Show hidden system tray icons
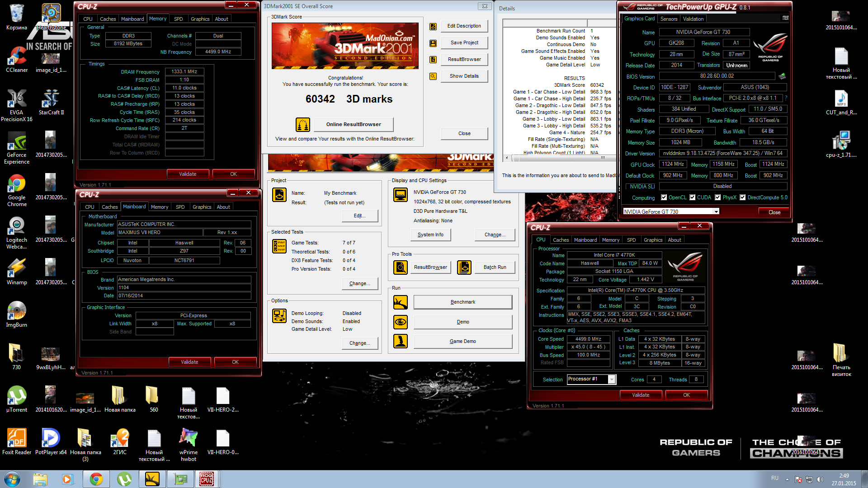 [787, 479]
